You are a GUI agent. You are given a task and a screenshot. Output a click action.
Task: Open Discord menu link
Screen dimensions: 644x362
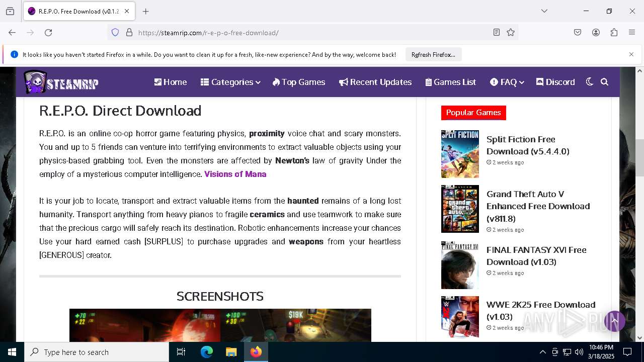[555, 82]
